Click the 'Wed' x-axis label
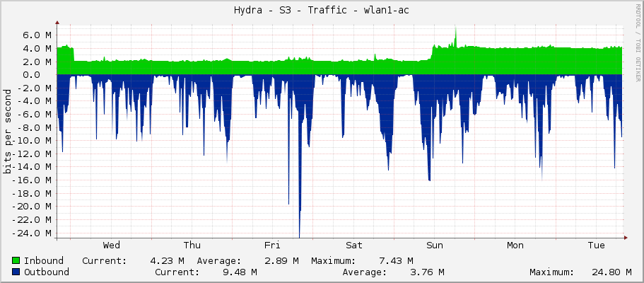The image size is (644, 283). (111, 246)
